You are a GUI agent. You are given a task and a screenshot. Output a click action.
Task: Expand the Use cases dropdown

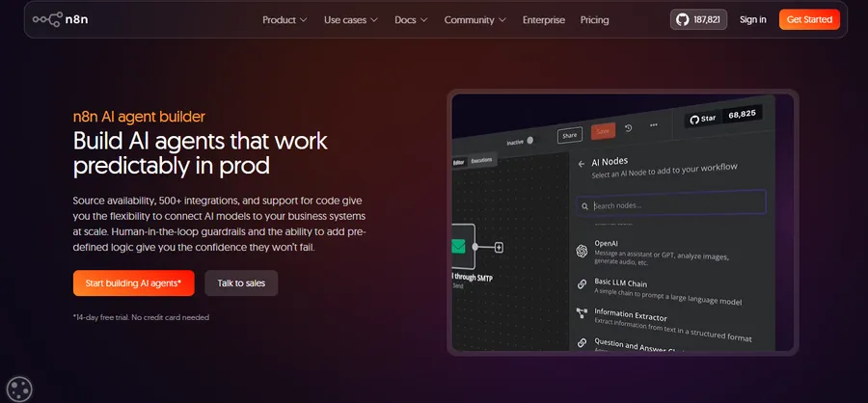click(x=351, y=20)
